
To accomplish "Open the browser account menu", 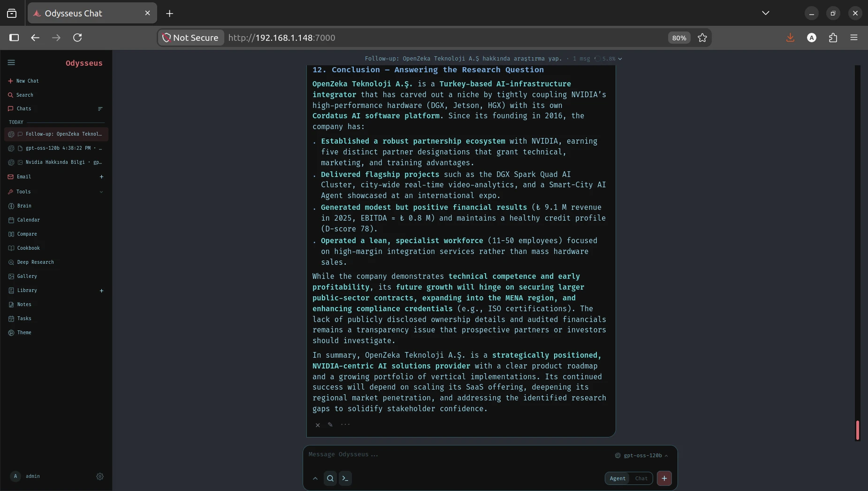I will point(812,38).
